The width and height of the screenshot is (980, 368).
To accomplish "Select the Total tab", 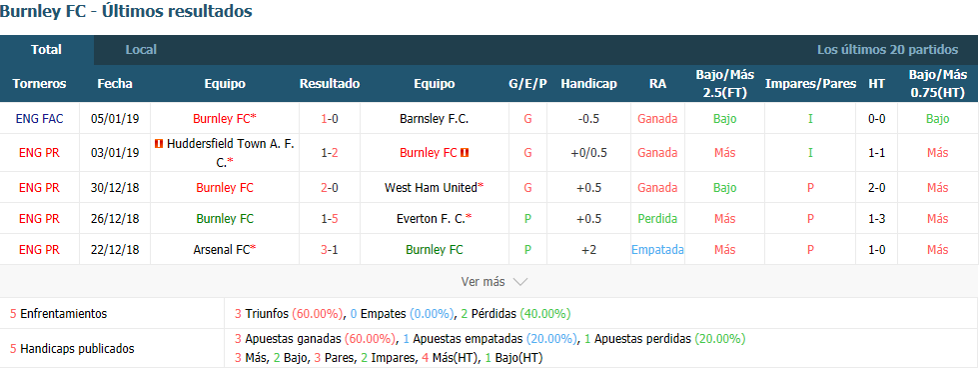I will click(47, 50).
